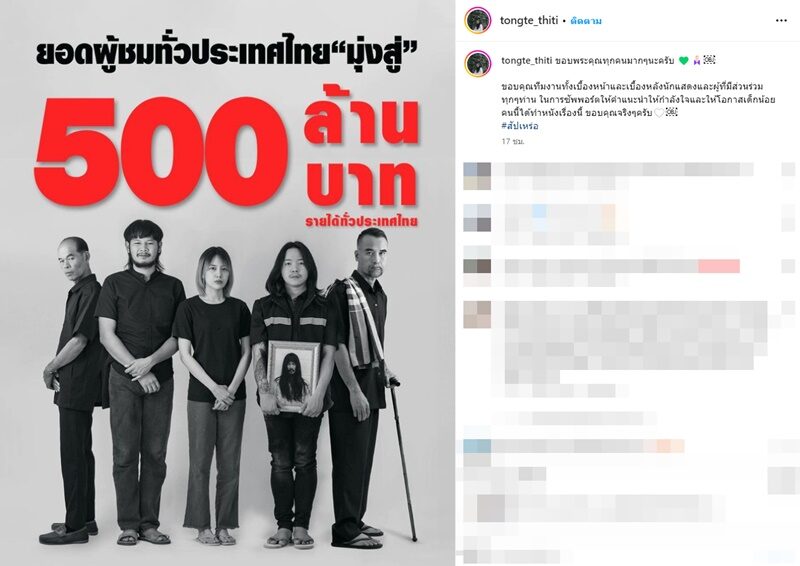Open the third blurred commenter's avatar
Viewport: 800px width, 566px height.
coord(477,266)
